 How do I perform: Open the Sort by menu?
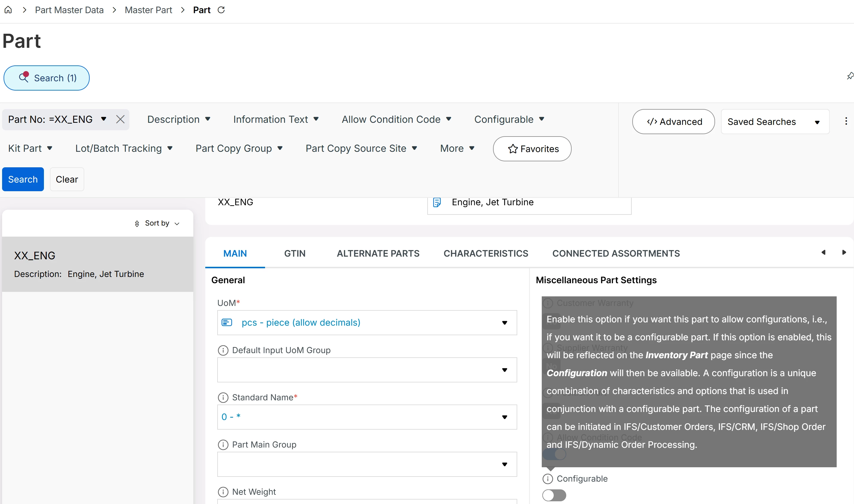click(157, 223)
